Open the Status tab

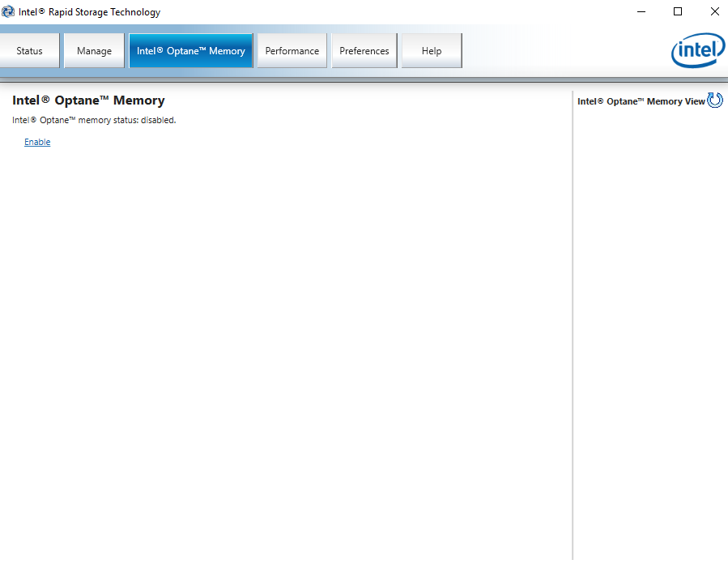coord(29,50)
